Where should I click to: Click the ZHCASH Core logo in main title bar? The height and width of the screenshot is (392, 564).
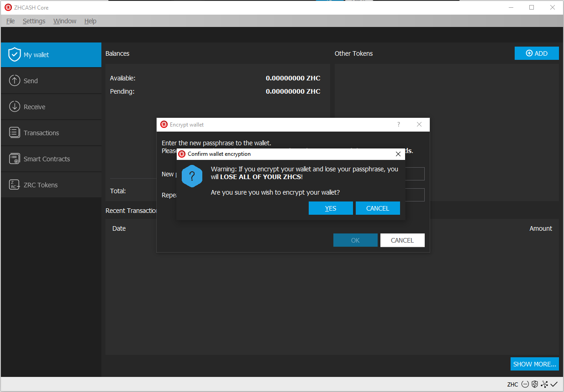(x=8, y=7)
